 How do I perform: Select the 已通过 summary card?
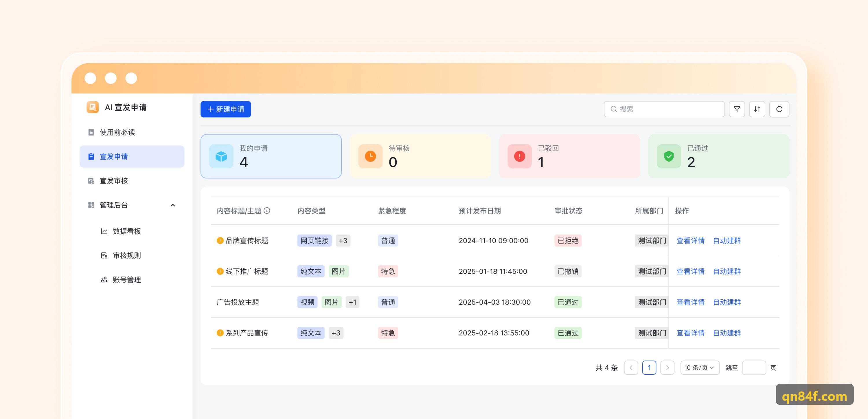coord(719,156)
